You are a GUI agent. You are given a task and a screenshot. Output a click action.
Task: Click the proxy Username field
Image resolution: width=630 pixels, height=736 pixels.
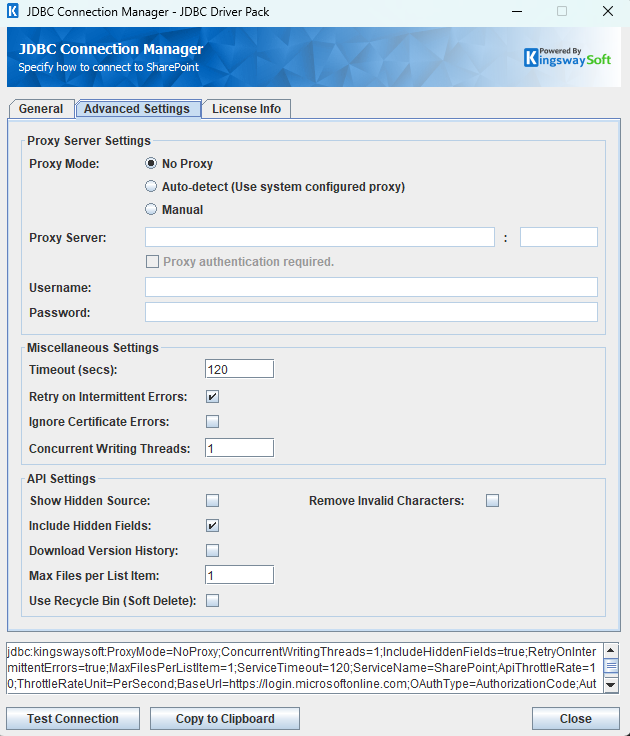tap(371, 287)
